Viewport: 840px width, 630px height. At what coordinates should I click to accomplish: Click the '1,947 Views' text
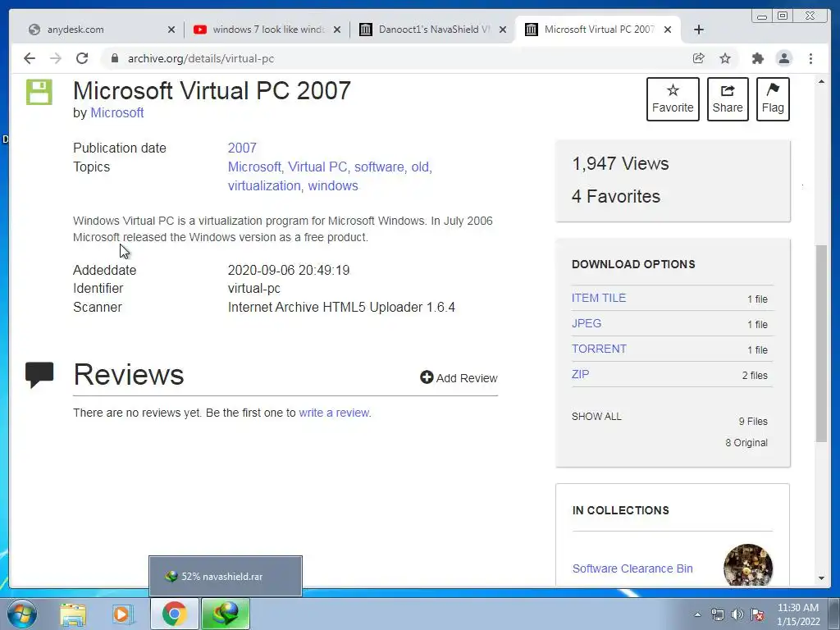pos(620,163)
